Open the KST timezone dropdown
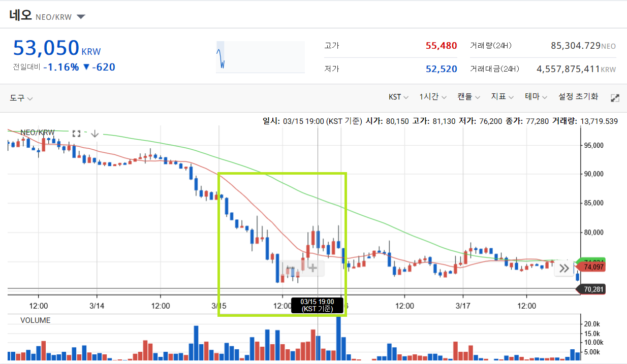627x364 pixels. pyautogui.click(x=398, y=96)
